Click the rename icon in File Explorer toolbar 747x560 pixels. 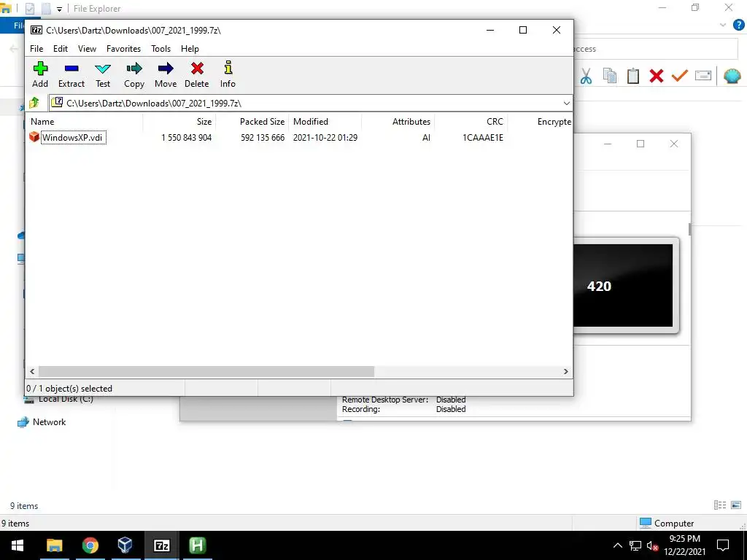coord(703,76)
